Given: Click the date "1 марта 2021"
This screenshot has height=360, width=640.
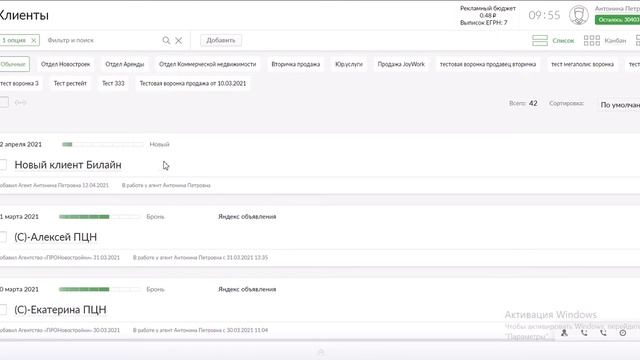Looking at the screenshot, I should (x=19, y=217).
